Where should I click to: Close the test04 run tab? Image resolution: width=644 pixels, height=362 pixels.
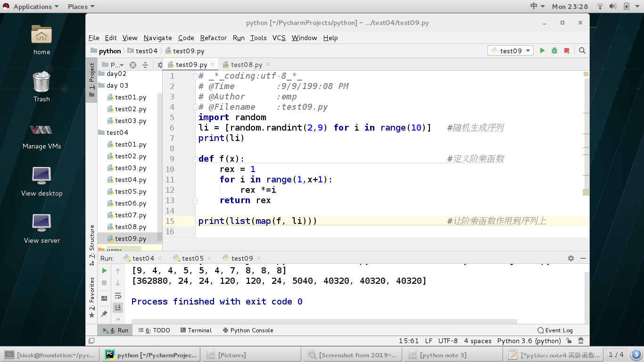pyautogui.click(x=160, y=258)
